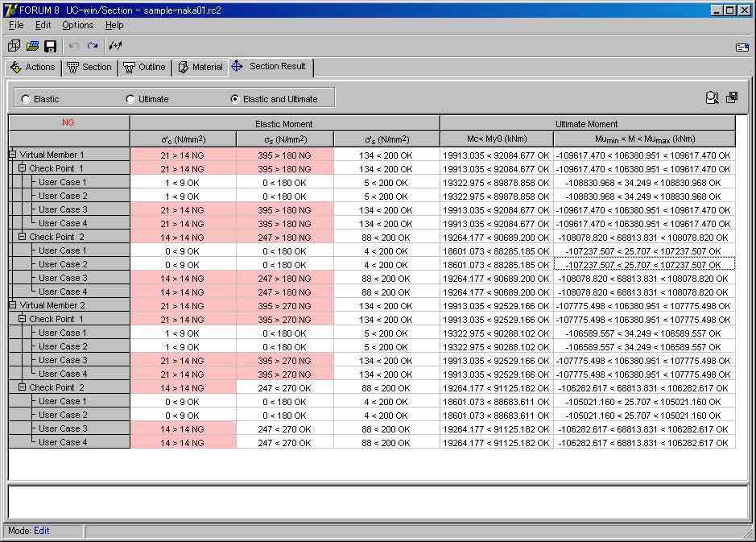Switch to the Actions tab
Screen dimensions: 756x542
[x=33, y=67]
